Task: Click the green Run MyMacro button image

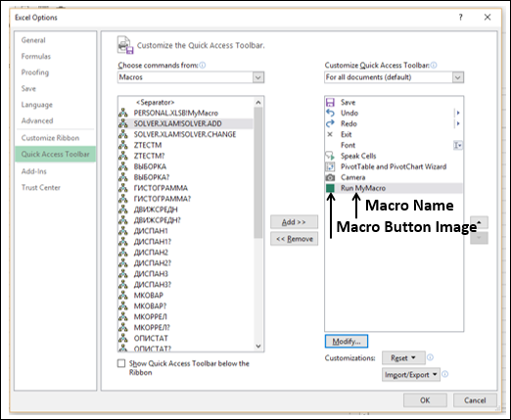Action: 330,188
